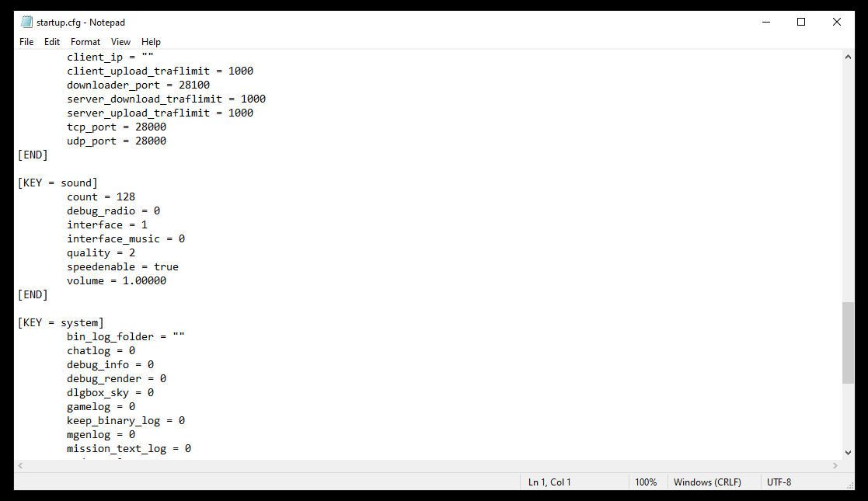Click the vertical scrollbar down arrow
Screen dimensions: 868x501
tap(848, 452)
